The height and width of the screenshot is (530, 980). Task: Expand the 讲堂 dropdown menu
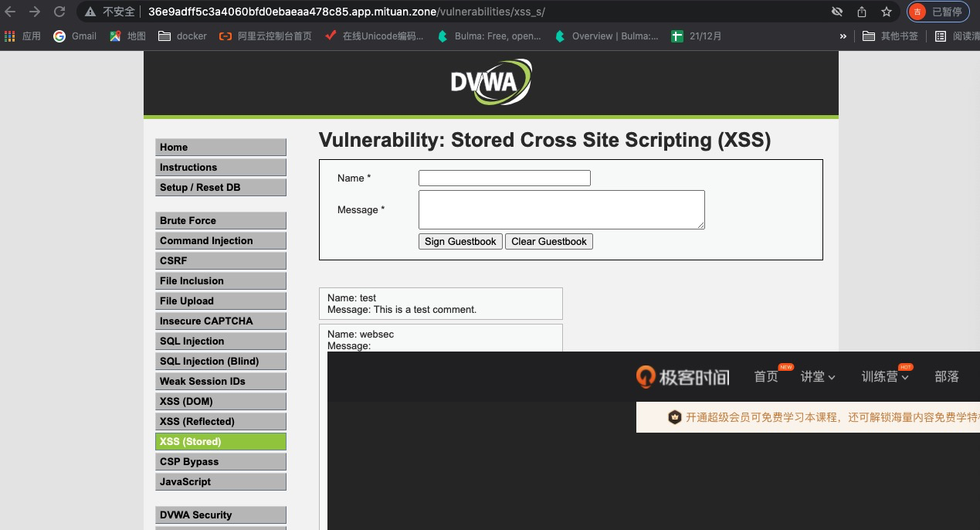point(818,377)
